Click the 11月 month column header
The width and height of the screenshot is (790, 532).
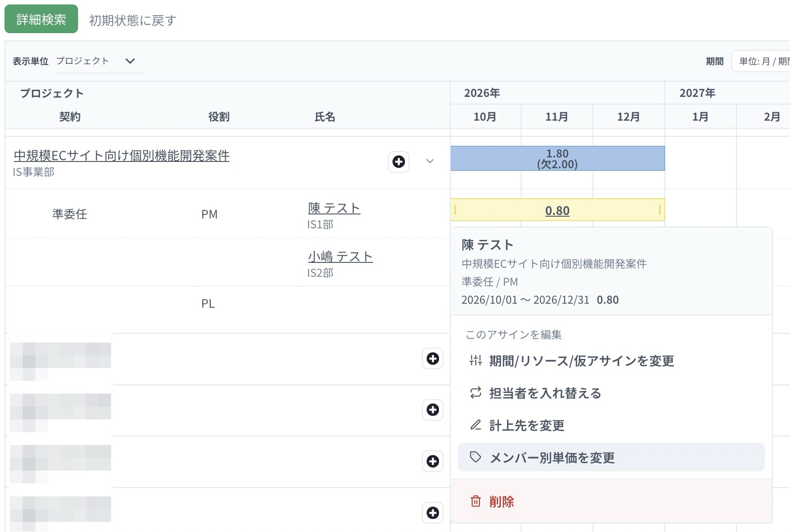click(x=557, y=117)
